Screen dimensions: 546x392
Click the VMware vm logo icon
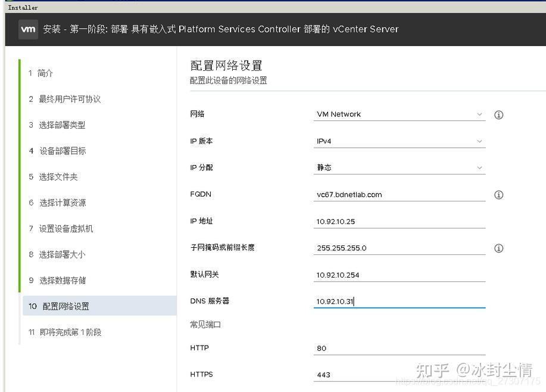[28, 29]
